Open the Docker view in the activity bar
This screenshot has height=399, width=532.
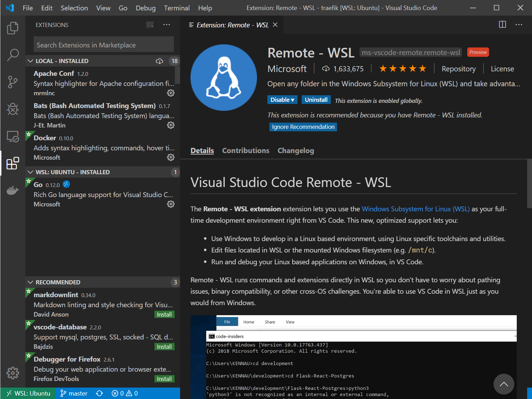[x=13, y=190]
